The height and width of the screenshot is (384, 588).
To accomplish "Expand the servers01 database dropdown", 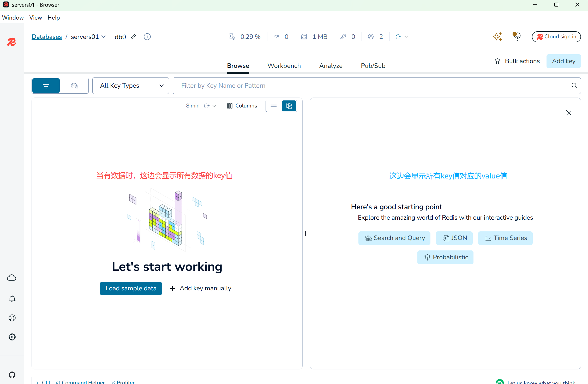I will click(x=104, y=37).
